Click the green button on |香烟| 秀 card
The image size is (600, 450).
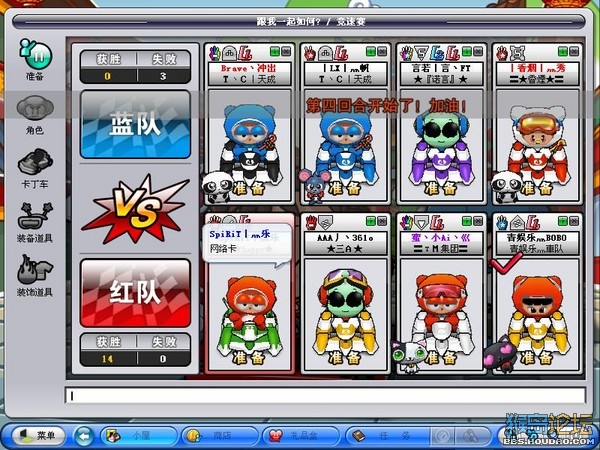click(562, 51)
